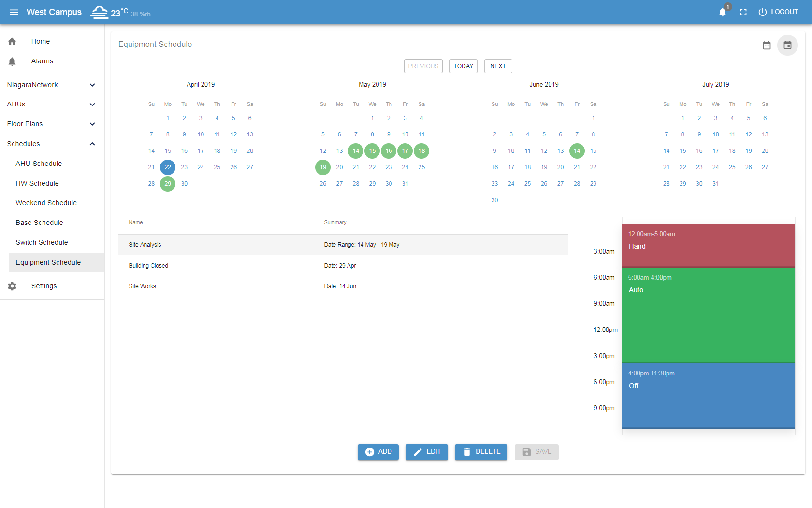Select May 14 green event day

[x=356, y=151]
